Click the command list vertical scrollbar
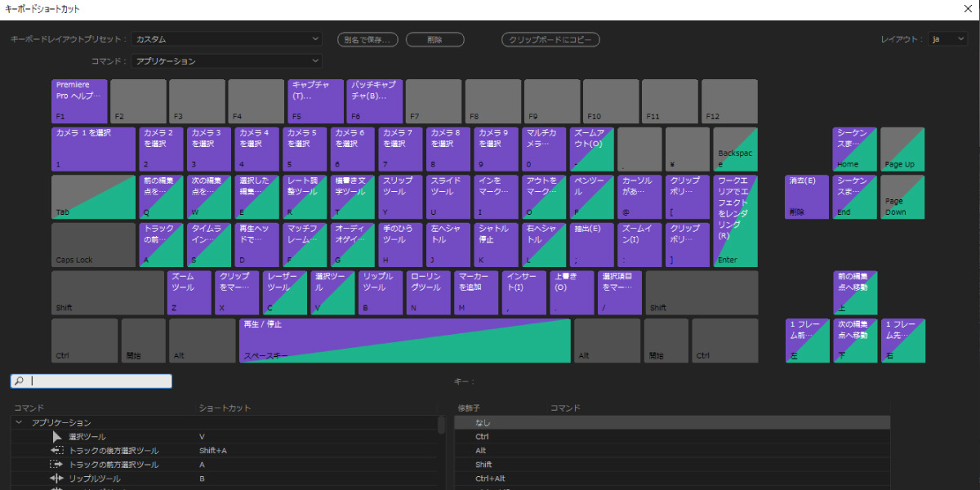Image resolution: width=980 pixels, height=490 pixels. coord(442,425)
